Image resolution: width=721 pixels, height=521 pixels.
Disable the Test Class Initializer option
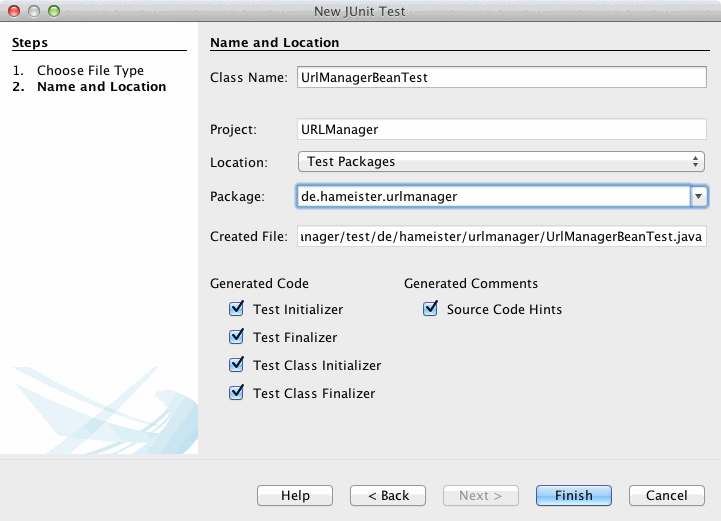pyautogui.click(x=237, y=365)
